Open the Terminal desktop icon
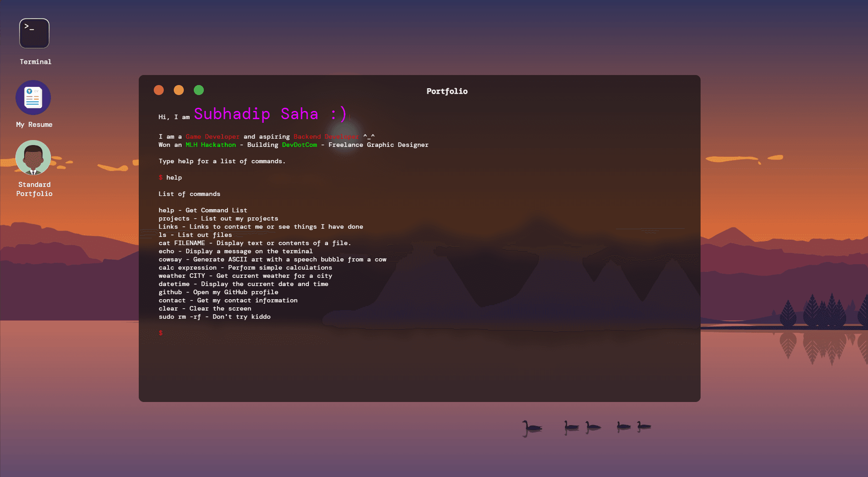Image resolution: width=868 pixels, height=477 pixels. click(34, 33)
